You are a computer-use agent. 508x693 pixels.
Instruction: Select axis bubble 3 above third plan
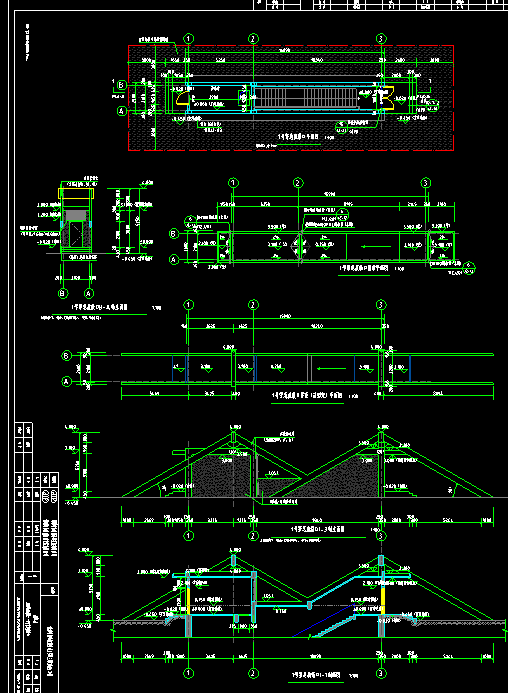coord(381,305)
